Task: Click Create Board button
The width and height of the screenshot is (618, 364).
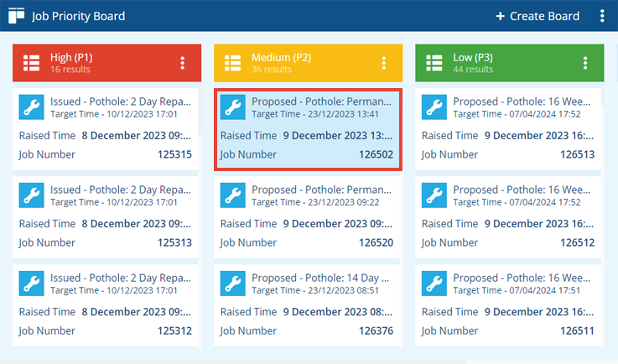Action: pos(538,16)
